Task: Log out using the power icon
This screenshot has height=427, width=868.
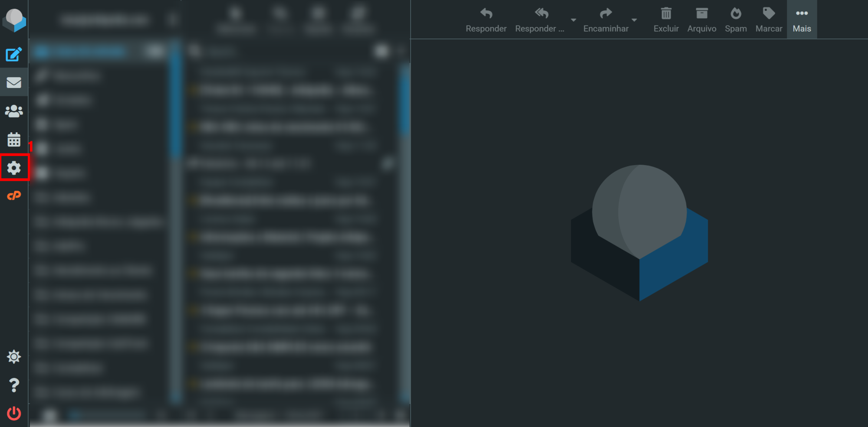Action: pyautogui.click(x=14, y=413)
